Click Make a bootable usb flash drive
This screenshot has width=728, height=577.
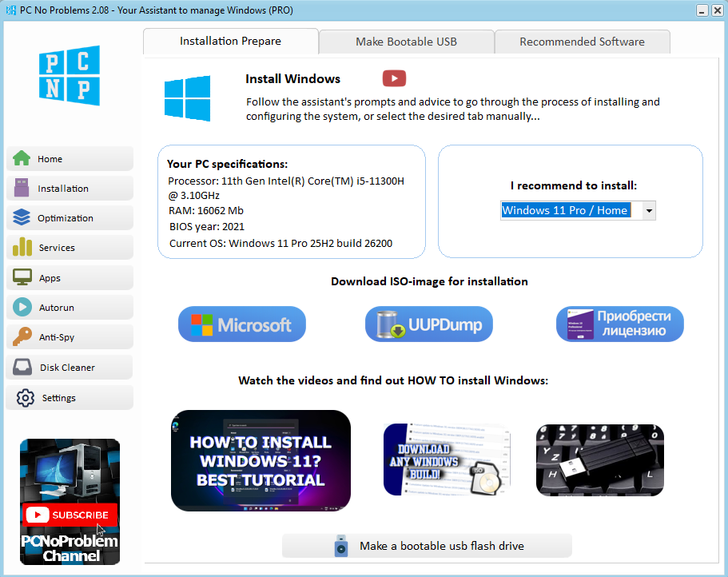(428, 546)
